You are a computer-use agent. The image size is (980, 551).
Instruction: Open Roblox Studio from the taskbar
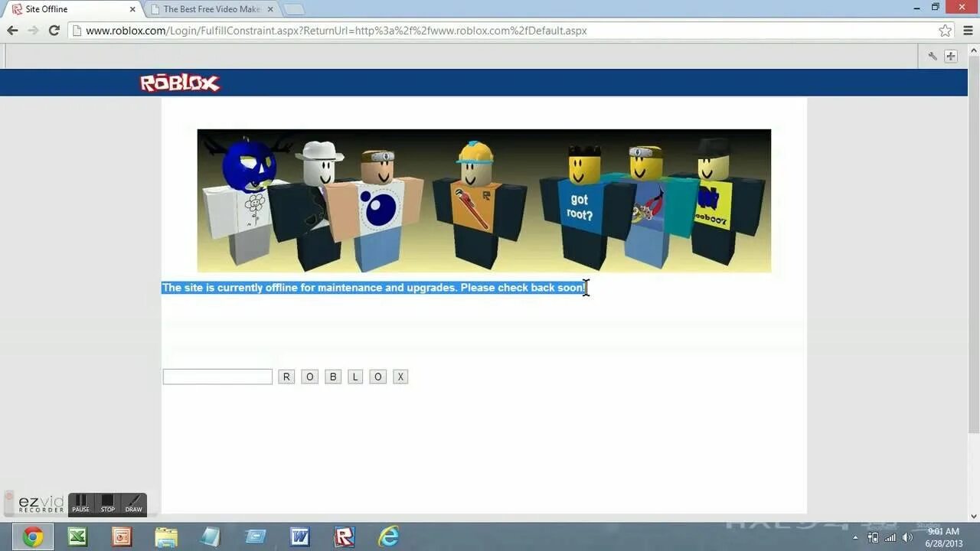344,537
